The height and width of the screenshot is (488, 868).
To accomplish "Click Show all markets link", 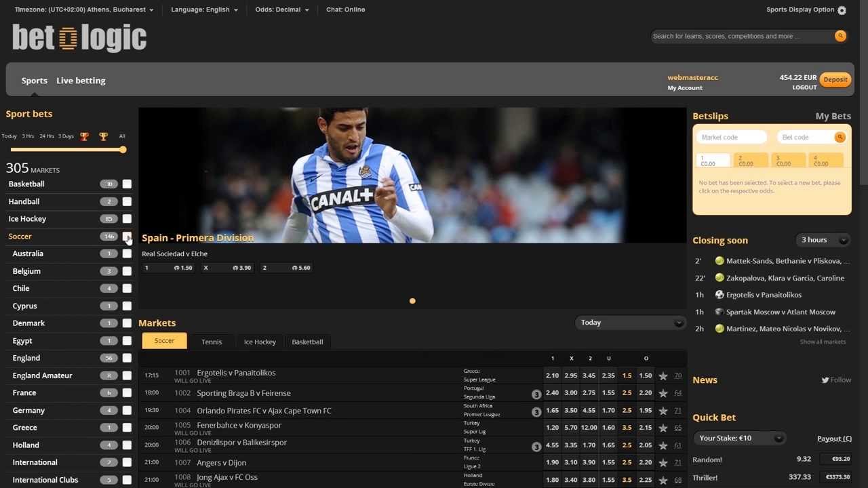I will 823,342.
